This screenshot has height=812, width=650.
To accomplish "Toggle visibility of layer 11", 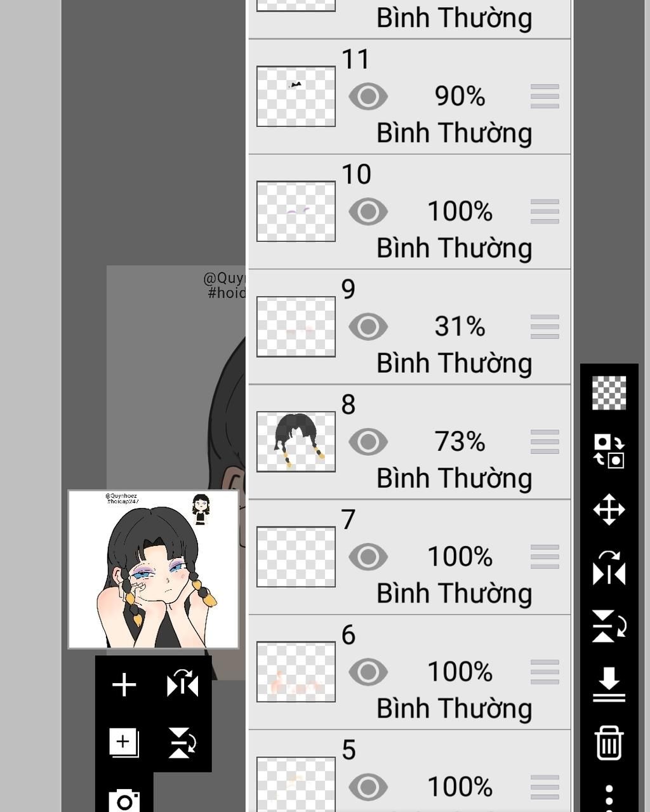I will (368, 97).
